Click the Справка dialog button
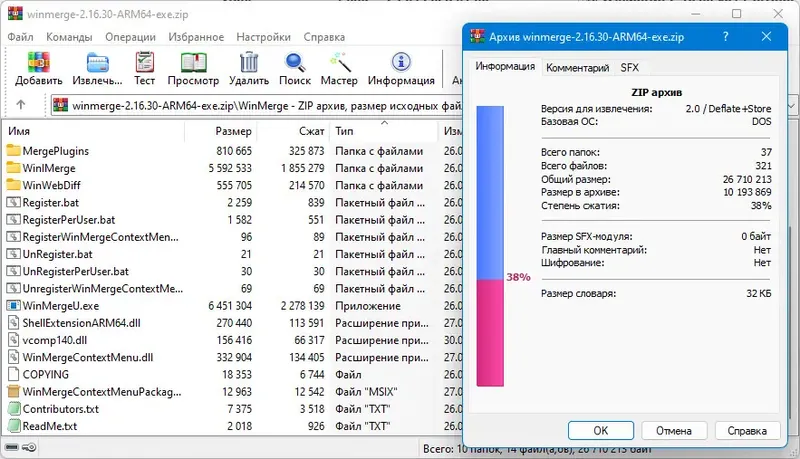This screenshot has height=459, width=800. (747, 430)
